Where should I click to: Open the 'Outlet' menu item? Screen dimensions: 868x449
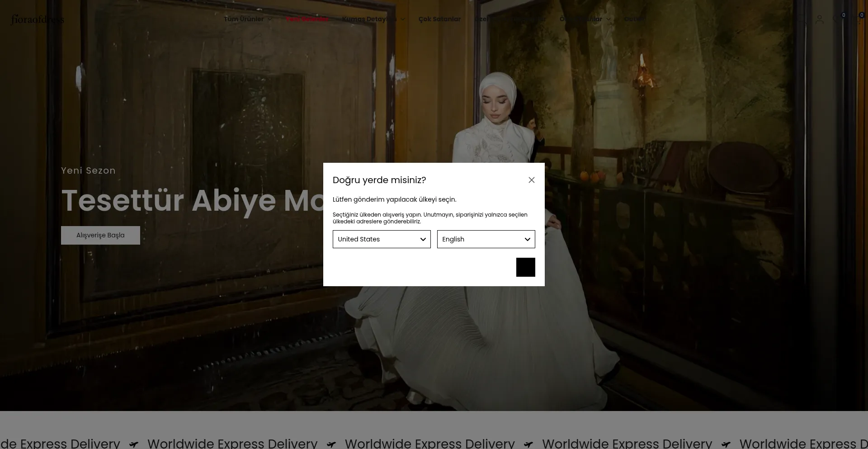[634, 19]
